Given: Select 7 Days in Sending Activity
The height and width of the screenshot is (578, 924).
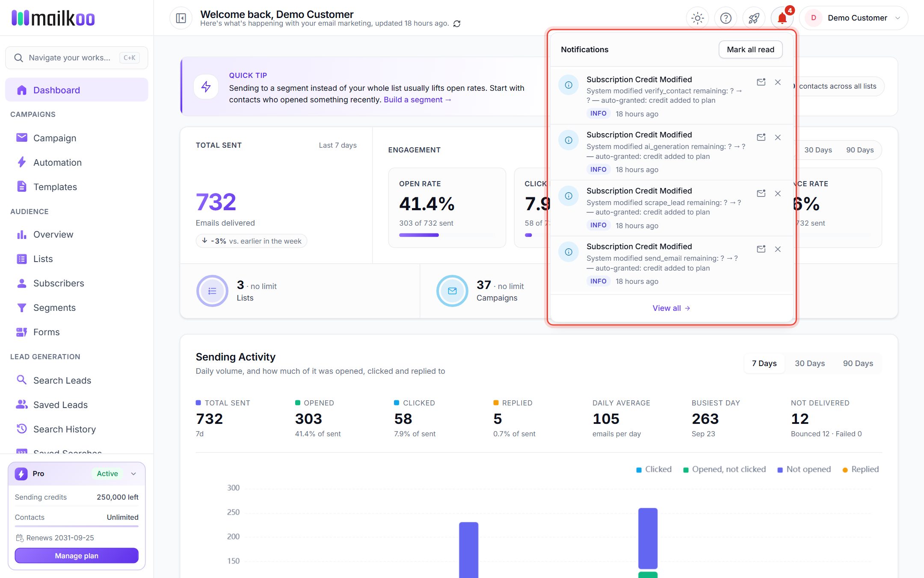Looking at the screenshot, I should click(764, 363).
